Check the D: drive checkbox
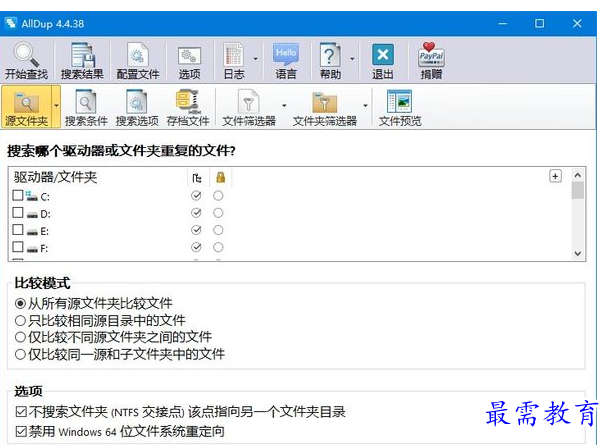This screenshot has width=607, height=445. (x=18, y=212)
